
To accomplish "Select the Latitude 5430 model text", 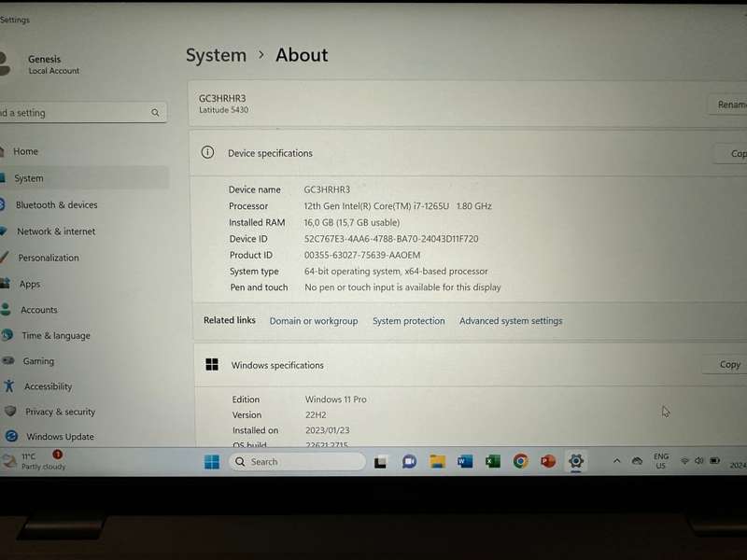I will 223,110.
